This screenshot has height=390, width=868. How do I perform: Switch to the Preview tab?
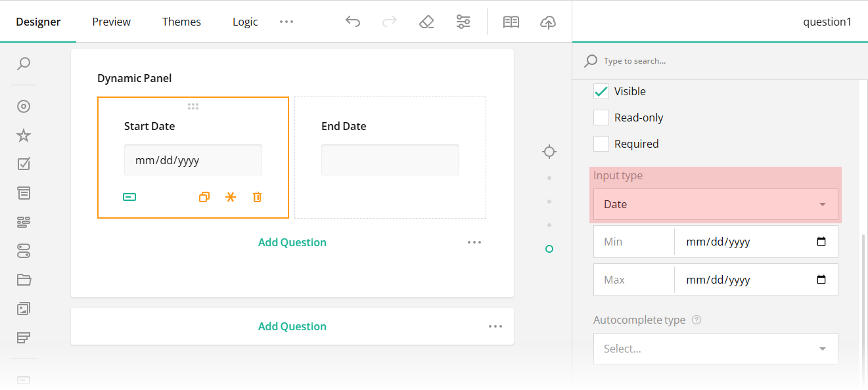111,22
